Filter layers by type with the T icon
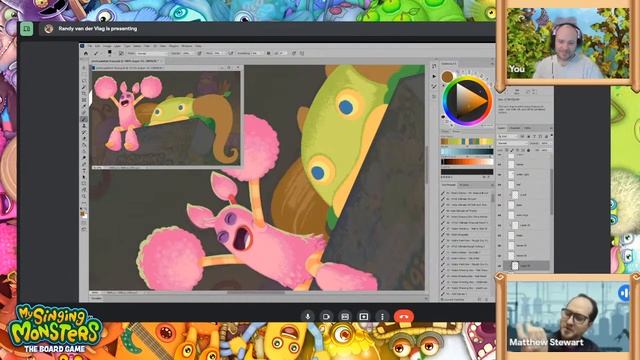The width and height of the screenshot is (640, 360). click(x=535, y=136)
